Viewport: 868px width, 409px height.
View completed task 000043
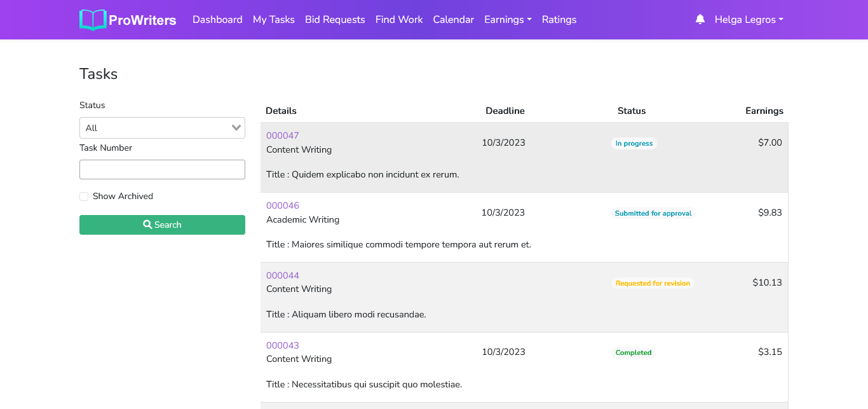tap(282, 345)
